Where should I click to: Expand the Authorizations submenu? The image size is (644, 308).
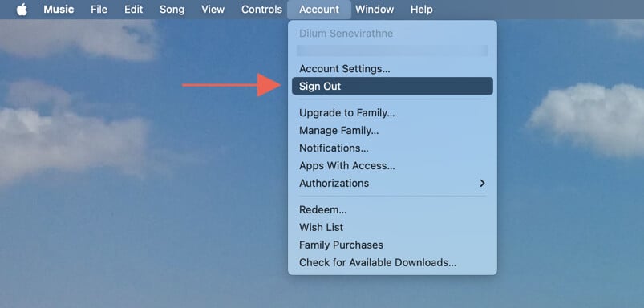(x=392, y=183)
